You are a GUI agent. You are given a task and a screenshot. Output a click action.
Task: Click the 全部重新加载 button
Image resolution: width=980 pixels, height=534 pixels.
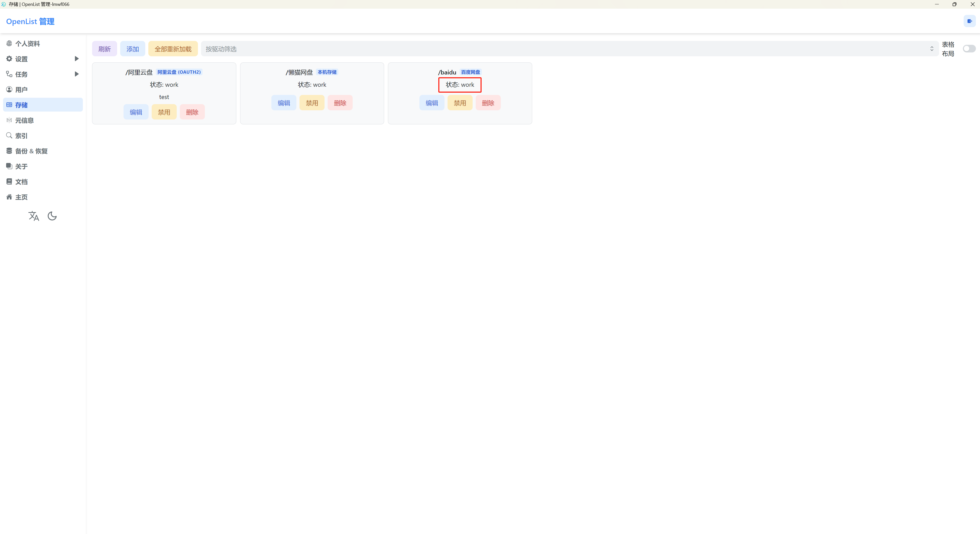173,49
